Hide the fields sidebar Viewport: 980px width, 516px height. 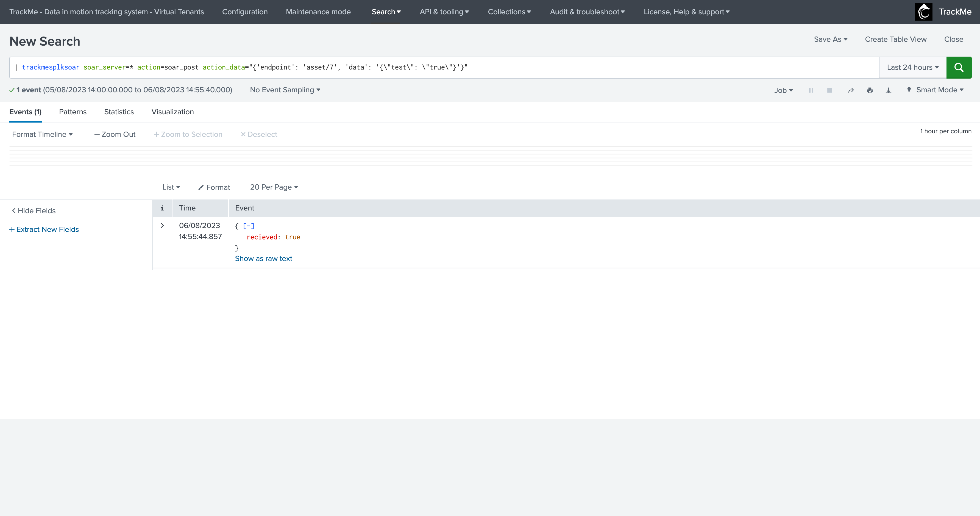34,211
